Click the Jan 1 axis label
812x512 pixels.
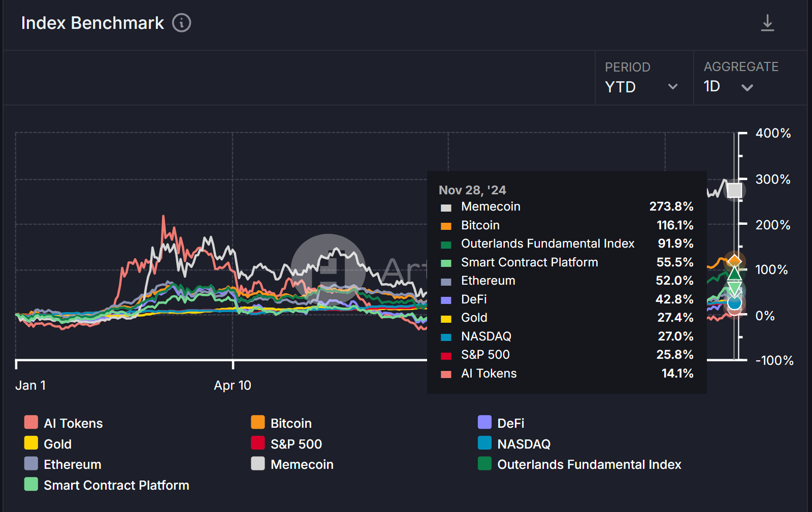30,385
